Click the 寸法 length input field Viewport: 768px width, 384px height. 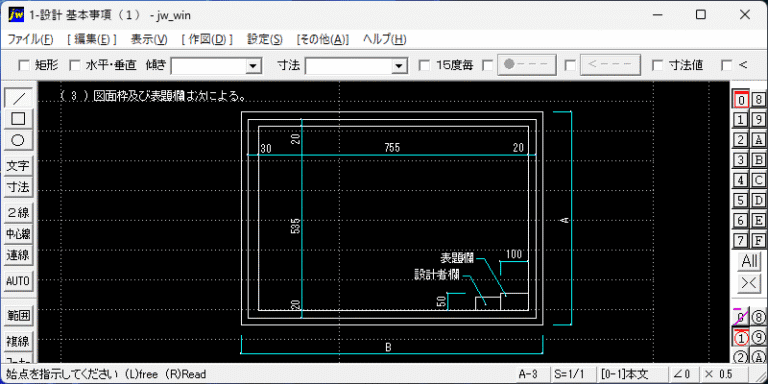(x=349, y=65)
